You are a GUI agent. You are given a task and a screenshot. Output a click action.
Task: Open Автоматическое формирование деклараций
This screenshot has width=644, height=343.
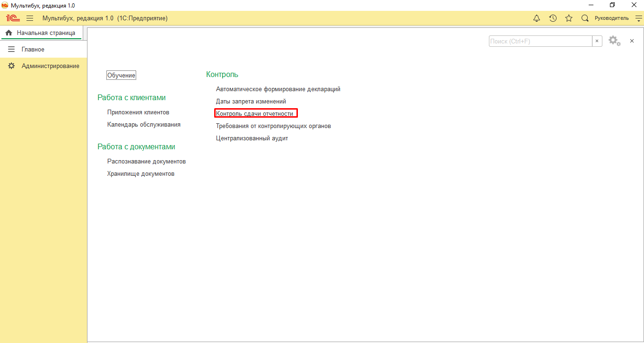coord(278,89)
